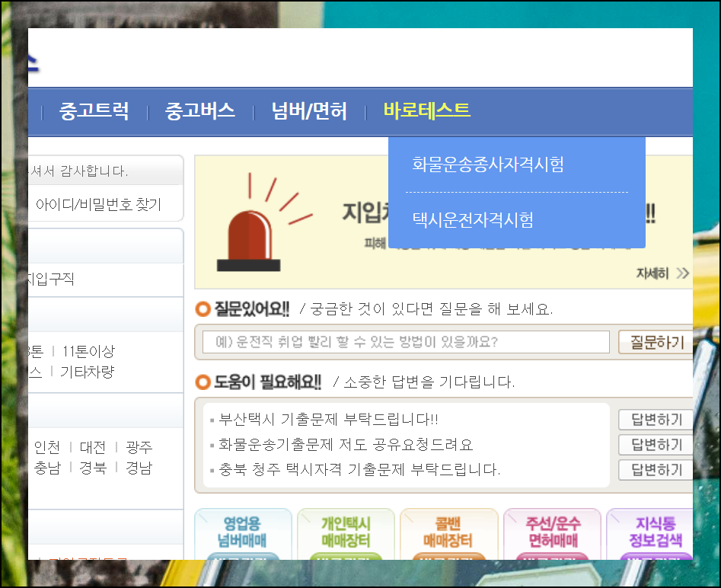Click 질문있어요!! section heading

click(252, 308)
